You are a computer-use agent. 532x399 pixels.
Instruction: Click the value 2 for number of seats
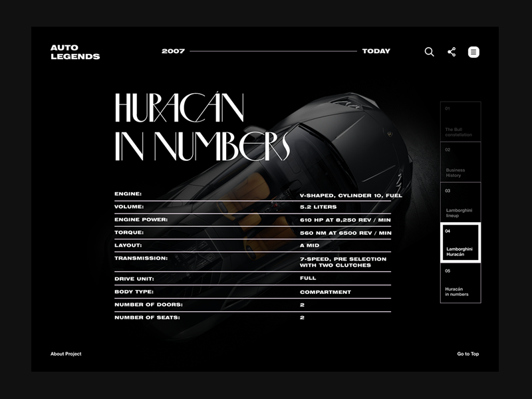[x=302, y=318]
